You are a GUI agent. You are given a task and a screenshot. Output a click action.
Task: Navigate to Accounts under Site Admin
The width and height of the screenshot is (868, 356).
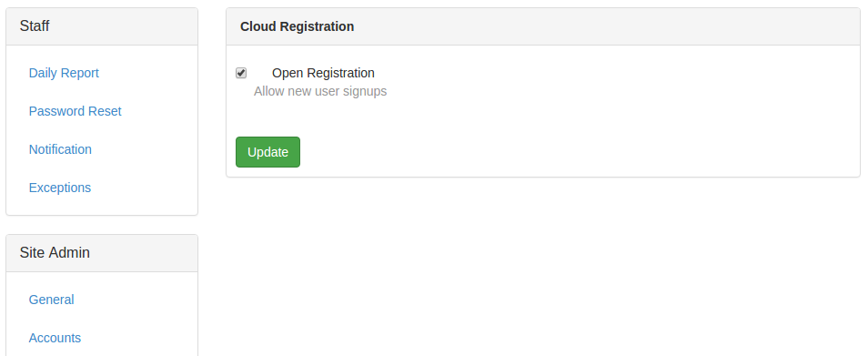tap(55, 338)
